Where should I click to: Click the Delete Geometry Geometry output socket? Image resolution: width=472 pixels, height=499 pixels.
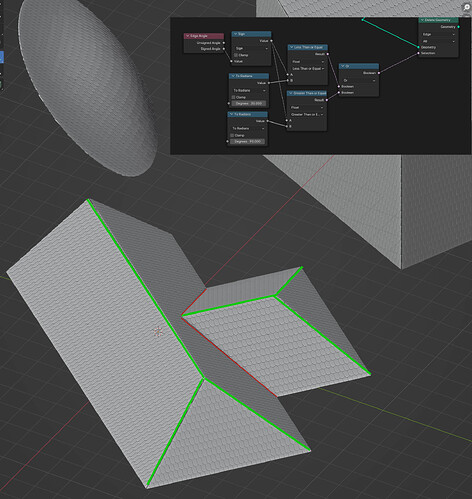click(459, 27)
